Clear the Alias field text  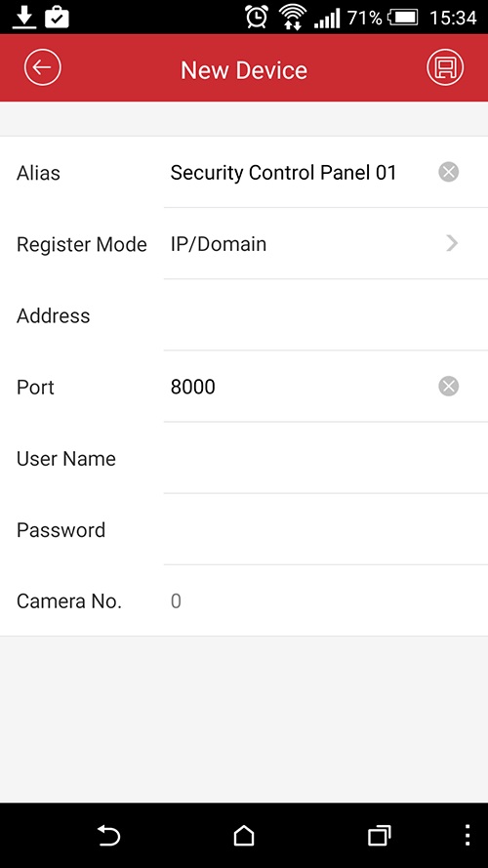449,172
